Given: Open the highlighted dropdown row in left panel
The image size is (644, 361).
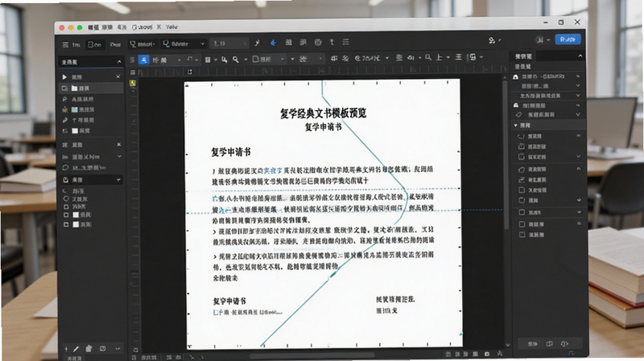Looking at the screenshot, I should (x=91, y=179).
